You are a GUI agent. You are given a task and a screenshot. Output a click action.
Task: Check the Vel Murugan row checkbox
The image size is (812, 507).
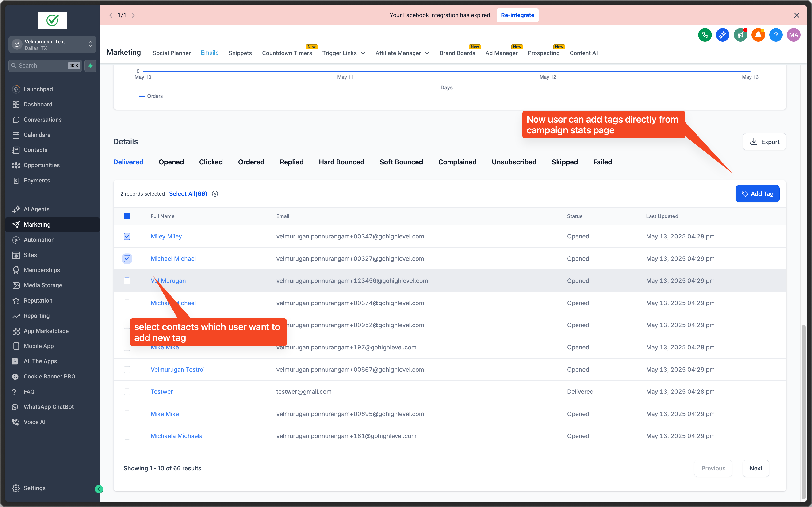click(127, 281)
